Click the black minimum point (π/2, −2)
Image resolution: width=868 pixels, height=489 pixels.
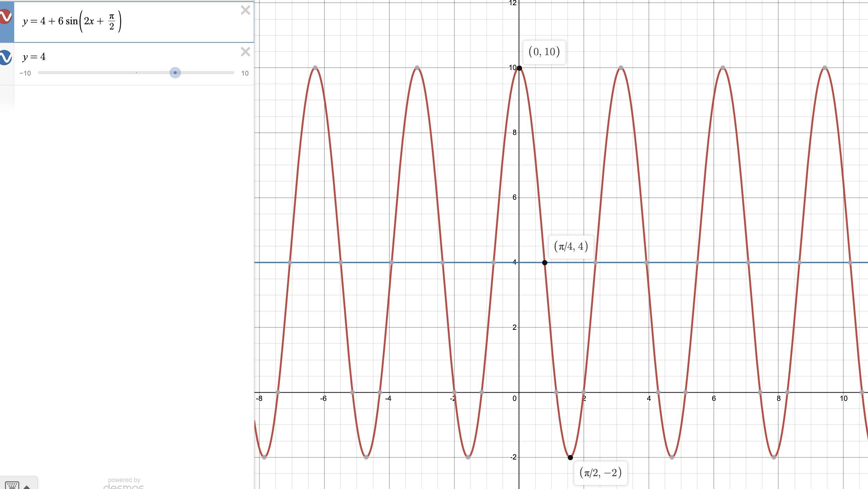click(570, 457)
